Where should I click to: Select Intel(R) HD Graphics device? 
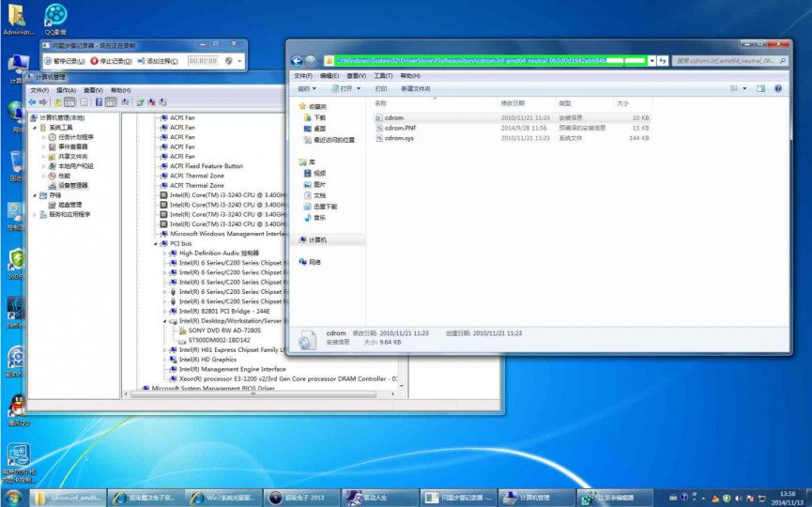coord(207,360)
